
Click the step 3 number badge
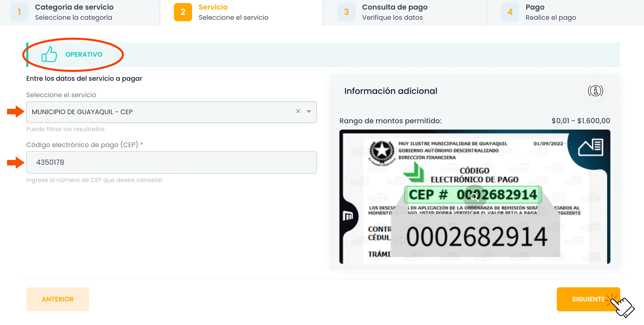[347, 12]
